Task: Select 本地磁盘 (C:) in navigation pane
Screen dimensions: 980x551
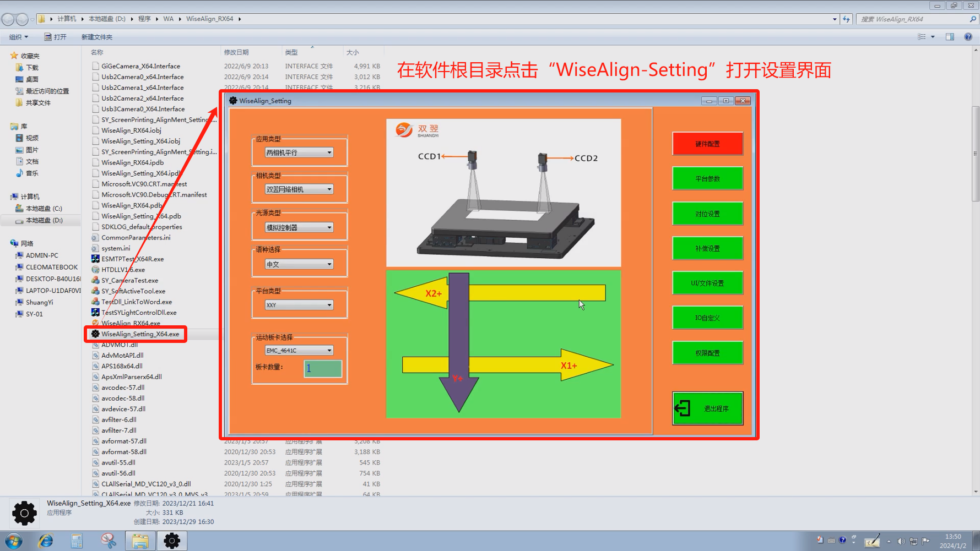Action: pos(44,209)
